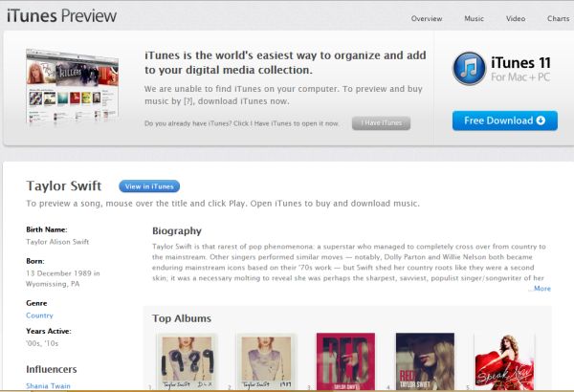Click the Influencers heading
This screenshot has height=392, width=574.
[x=52, y=369]
